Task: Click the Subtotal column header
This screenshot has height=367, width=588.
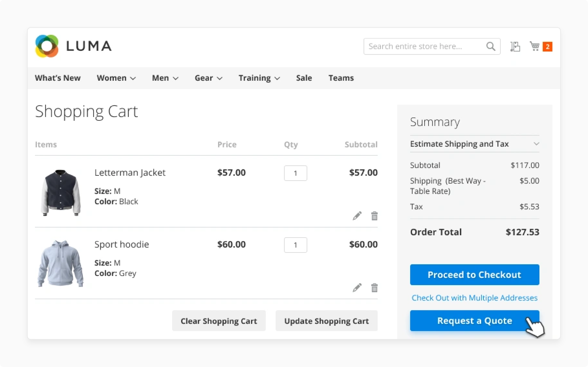Action: point(361,144)
